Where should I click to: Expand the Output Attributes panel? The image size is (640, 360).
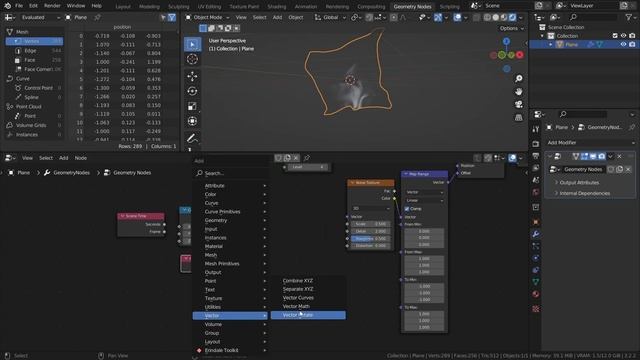click(579, 182)
